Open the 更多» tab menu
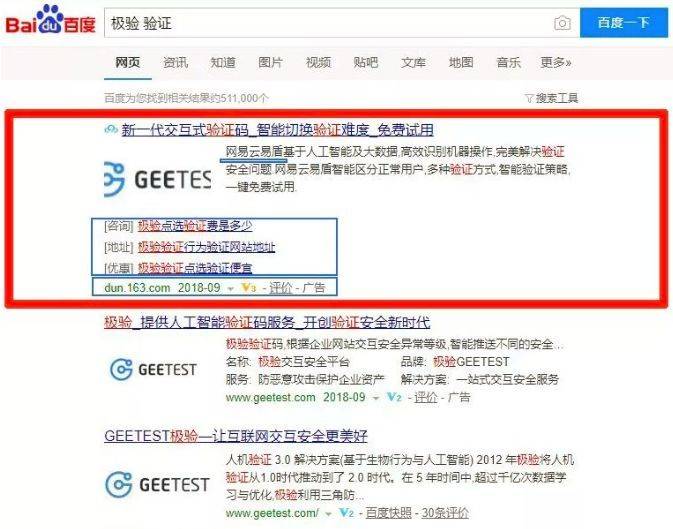This screenshot has height=529, width=673. click(556, 63)
